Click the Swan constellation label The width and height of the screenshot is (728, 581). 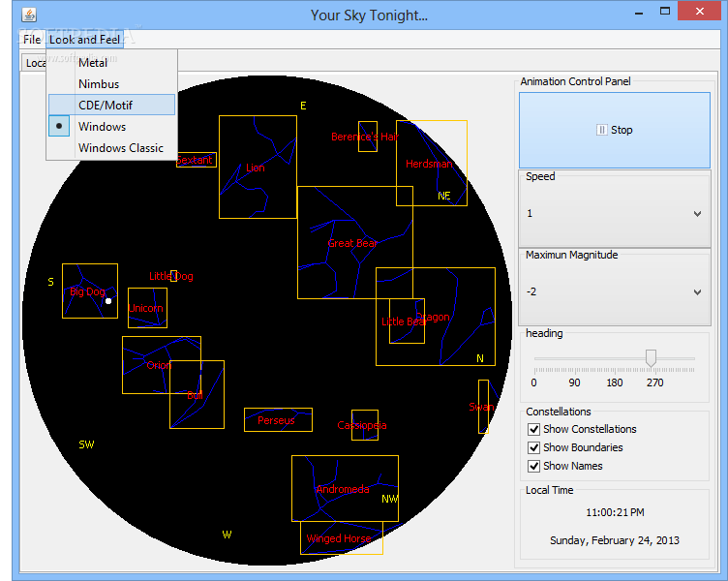click(x=481, y=408)
